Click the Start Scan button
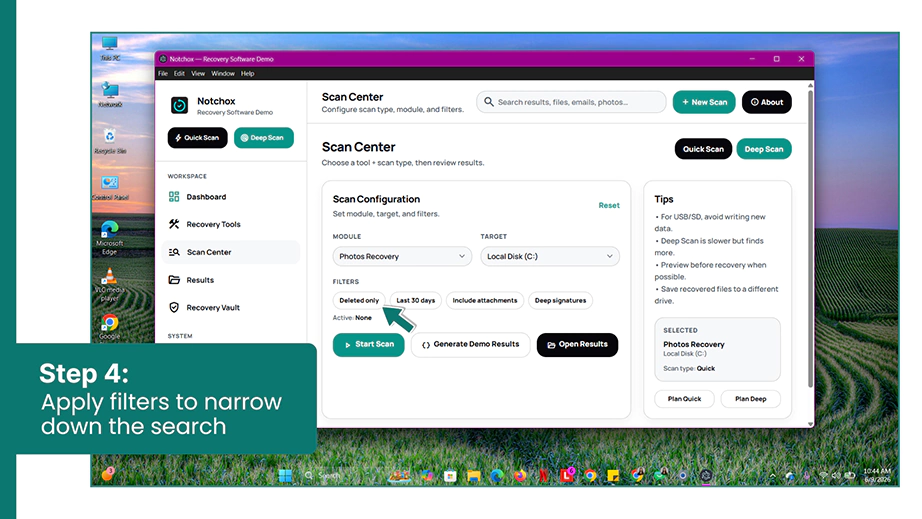 tap(369, 344)
